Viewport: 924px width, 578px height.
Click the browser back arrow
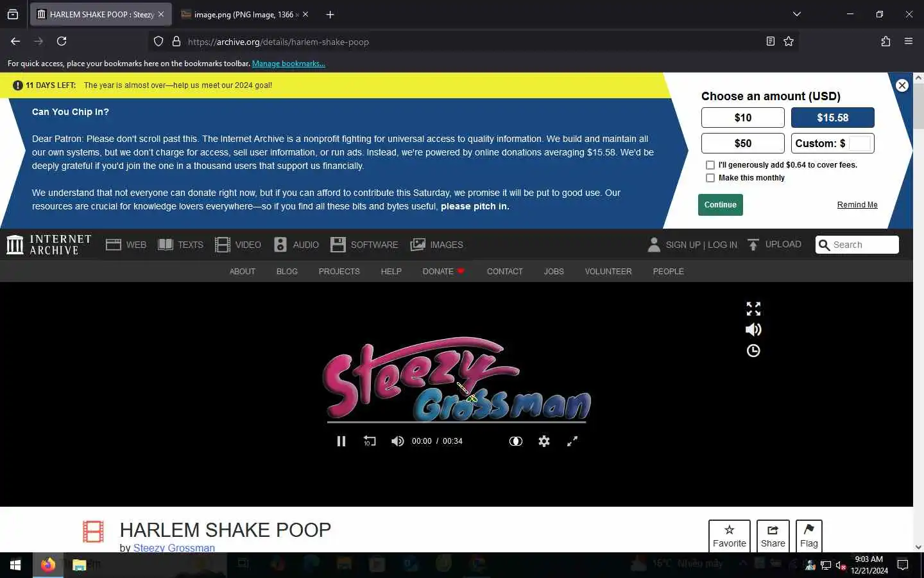pyautogui.click(x=15, y=41)
